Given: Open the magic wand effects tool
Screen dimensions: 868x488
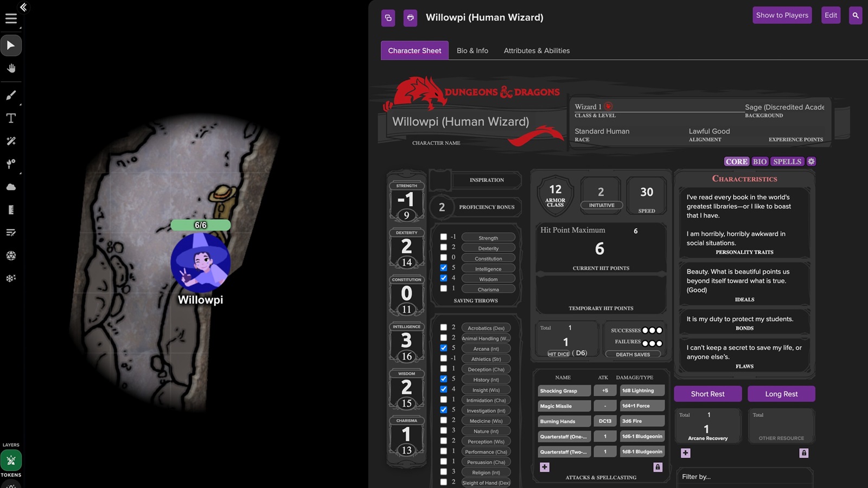Looking at the screenshot, I should [11, 141].
